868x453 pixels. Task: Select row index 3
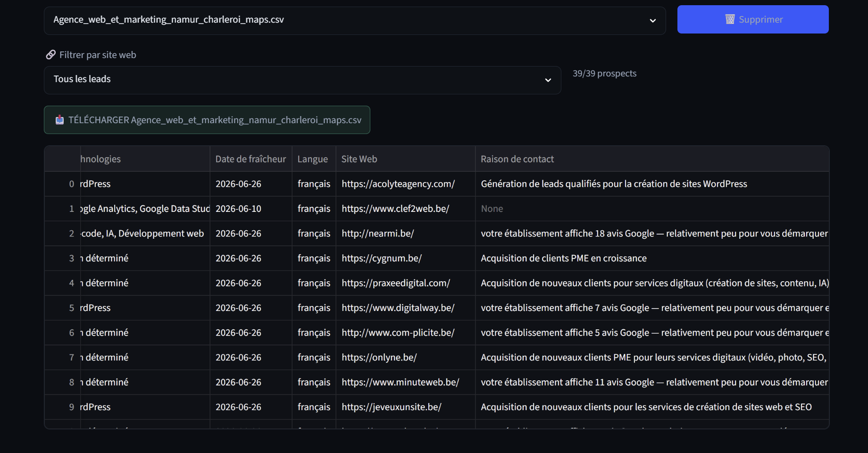click(x=62, y=258)
